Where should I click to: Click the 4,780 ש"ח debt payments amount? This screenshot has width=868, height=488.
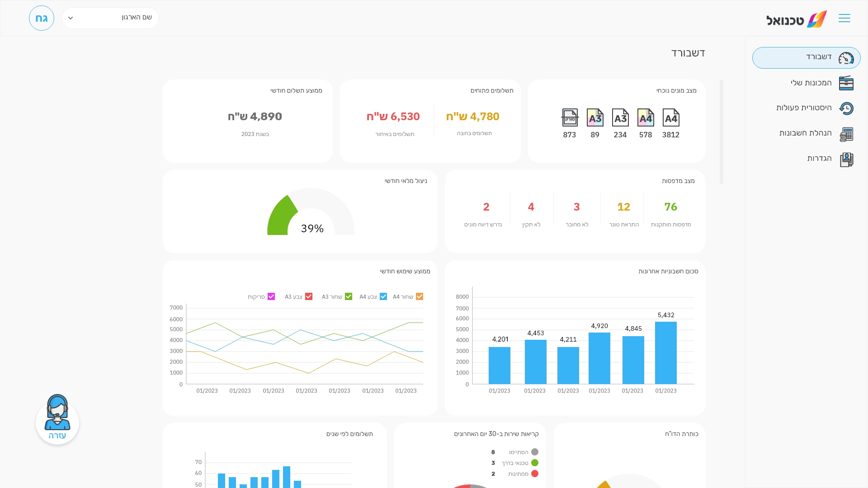click(x=473, y=117)
